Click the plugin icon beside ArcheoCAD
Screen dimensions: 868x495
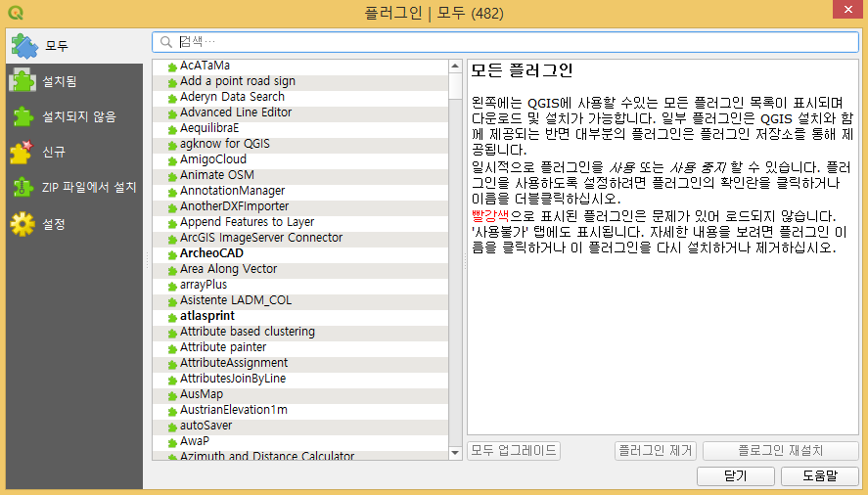(172, 255)
